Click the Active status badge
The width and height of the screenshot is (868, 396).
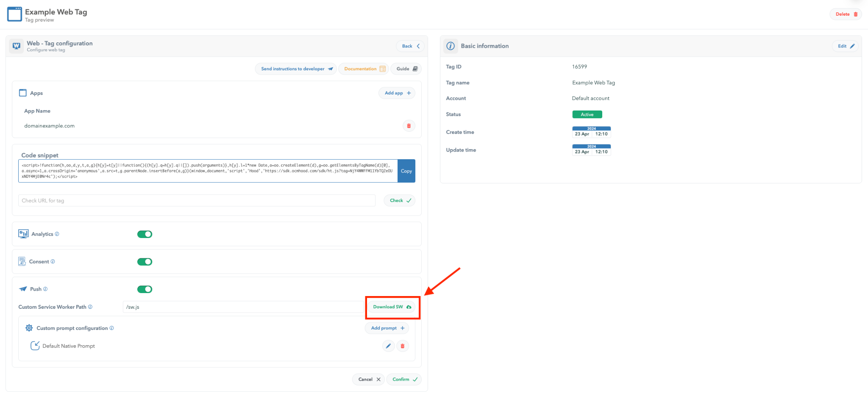click(x=587, y=114)
